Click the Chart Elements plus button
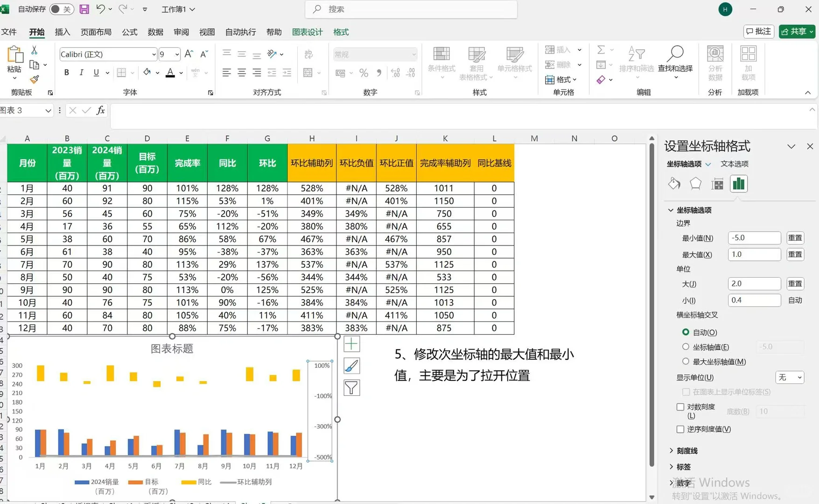 coord(351,344)
